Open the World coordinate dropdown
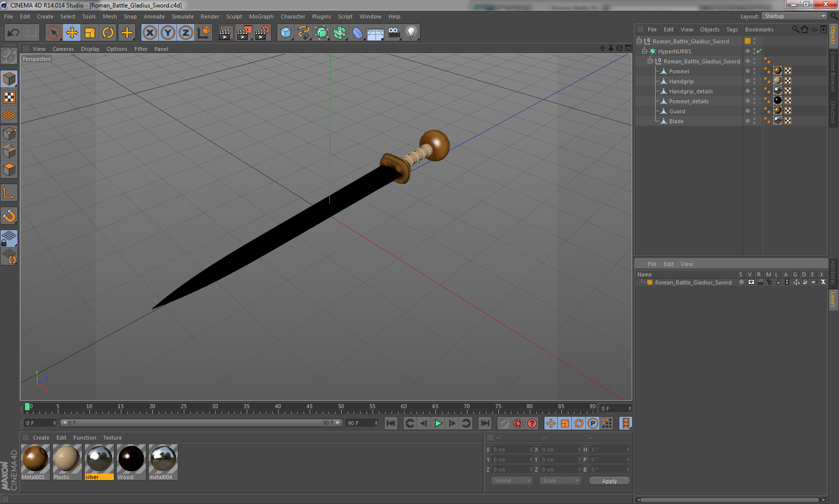Image resolution: width=839 pixels, height=504 pixels. click(x=512, y=481)
